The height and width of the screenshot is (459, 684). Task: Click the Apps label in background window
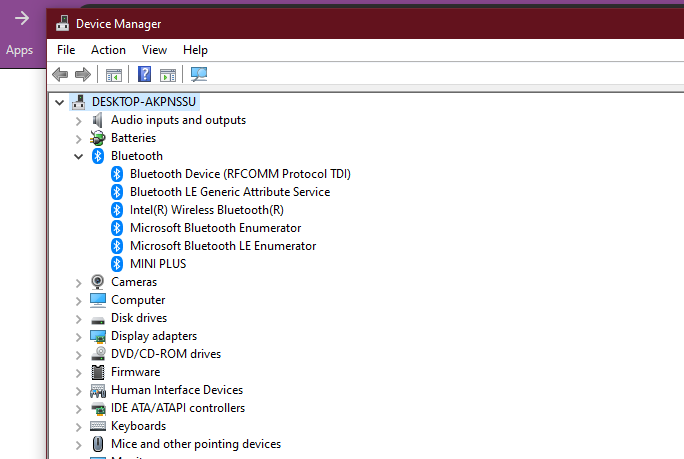click(x=19, y=50)
